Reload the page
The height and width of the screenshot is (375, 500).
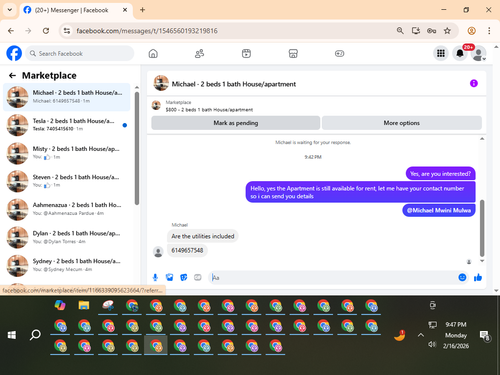(46, 31)
